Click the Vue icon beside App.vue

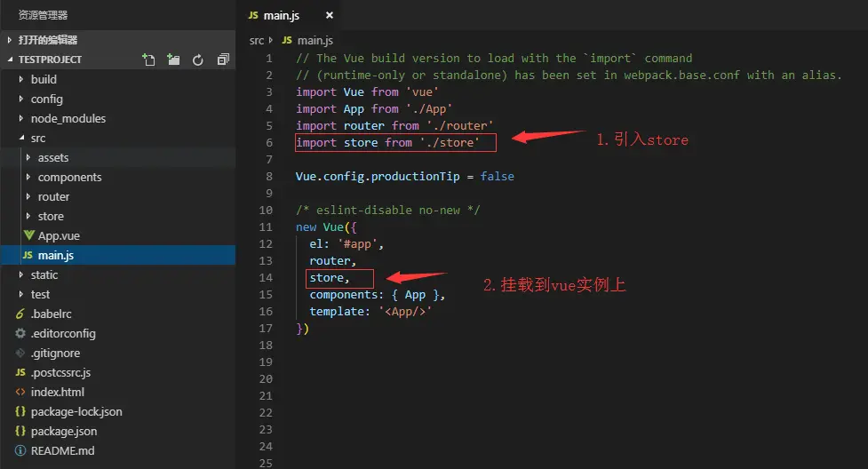tap(28, 235)
